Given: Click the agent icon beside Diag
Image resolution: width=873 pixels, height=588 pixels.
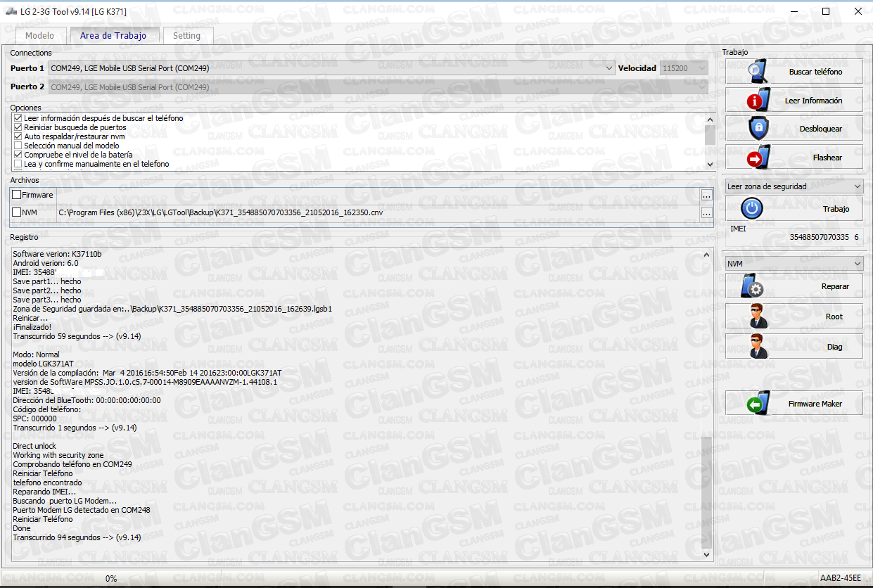Looking at the screenshot, I should point(758,346).
